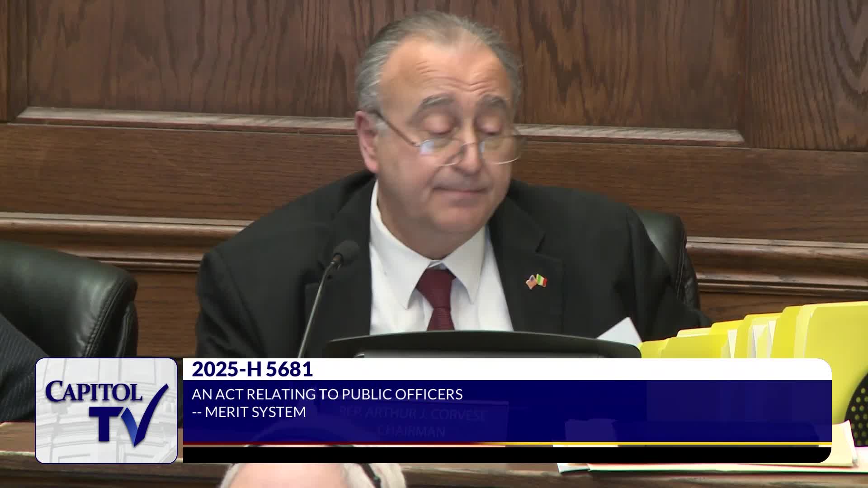Click the Chairman nameplate behind the banner
This screenshot has width=868, height=488.
point(412,422)
